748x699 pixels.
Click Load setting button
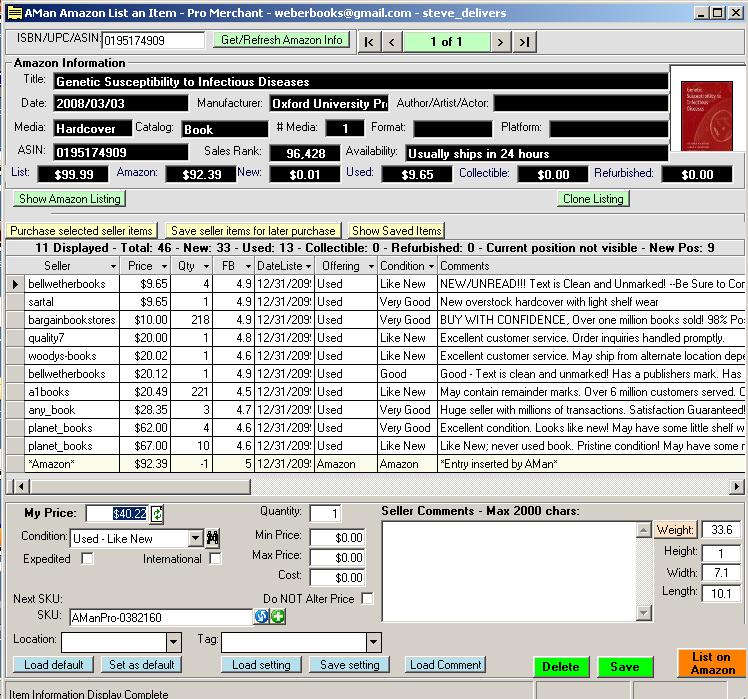tap(261, 665)
